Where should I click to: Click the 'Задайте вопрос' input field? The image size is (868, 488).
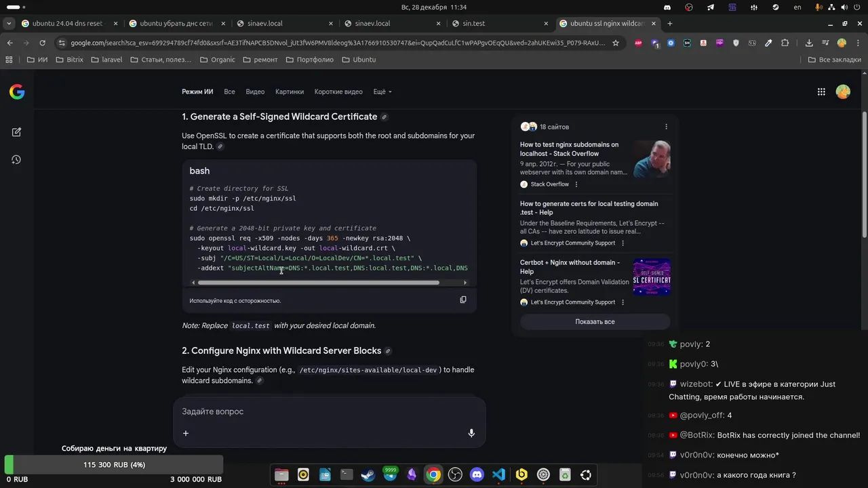pos(329,411)
